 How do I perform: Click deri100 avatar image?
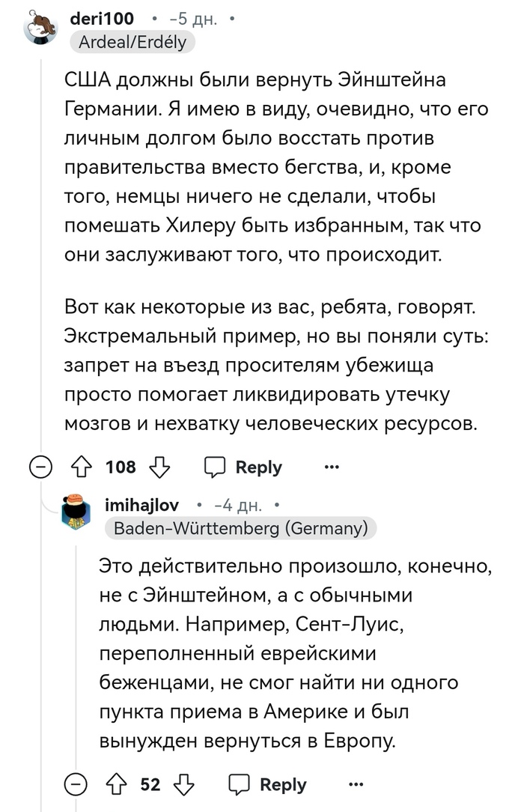click(40, 30)
